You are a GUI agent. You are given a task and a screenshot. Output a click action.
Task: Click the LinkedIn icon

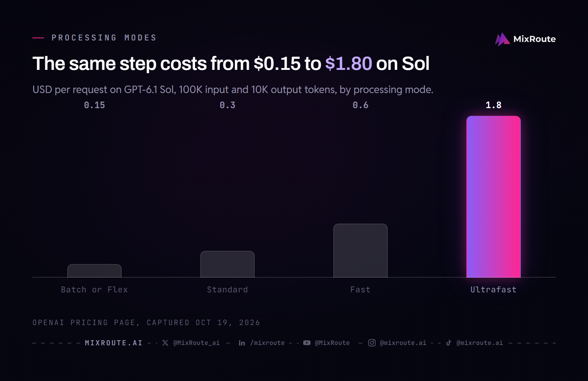[x=242, y=343]
